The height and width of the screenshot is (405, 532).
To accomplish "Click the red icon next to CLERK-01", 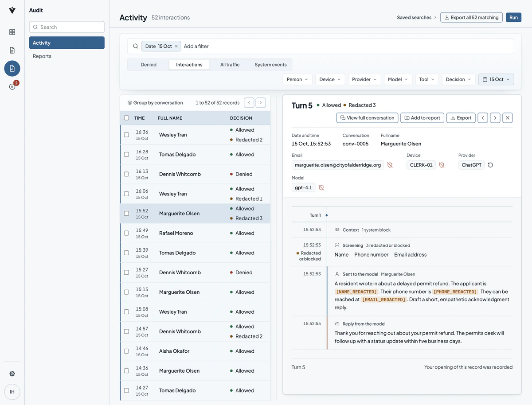I will coord(442,165).
